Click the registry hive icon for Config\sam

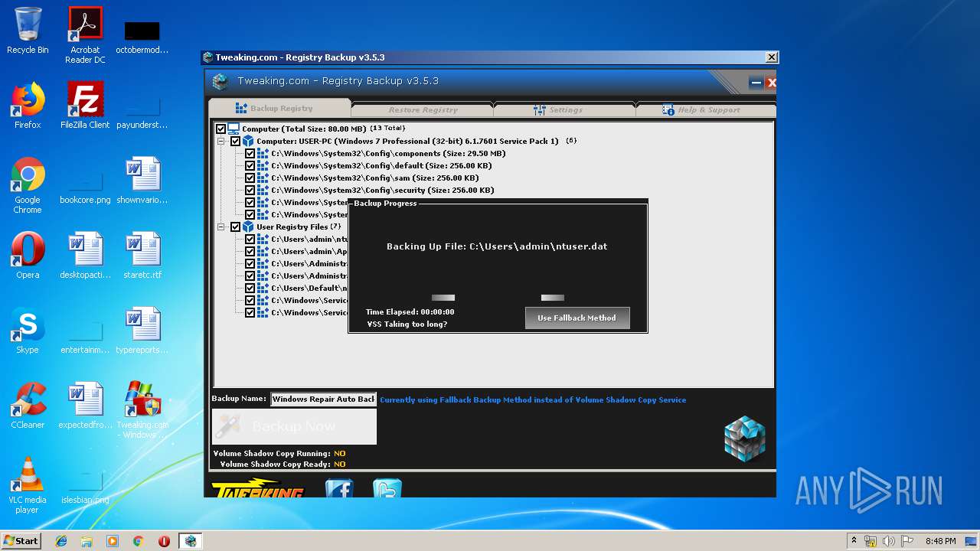coord(263,178)
